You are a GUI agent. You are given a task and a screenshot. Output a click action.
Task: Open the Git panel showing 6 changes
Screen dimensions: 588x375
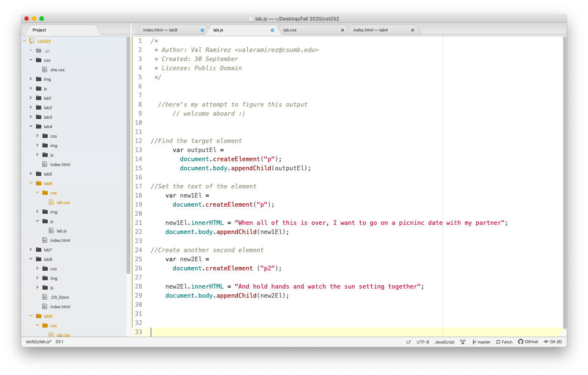(x=553, y=342)
